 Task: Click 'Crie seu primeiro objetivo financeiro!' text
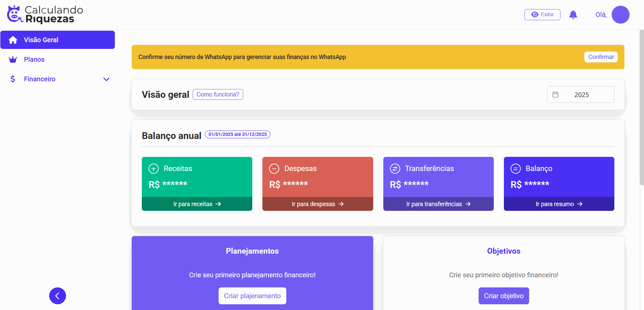(x=504, y=275)
